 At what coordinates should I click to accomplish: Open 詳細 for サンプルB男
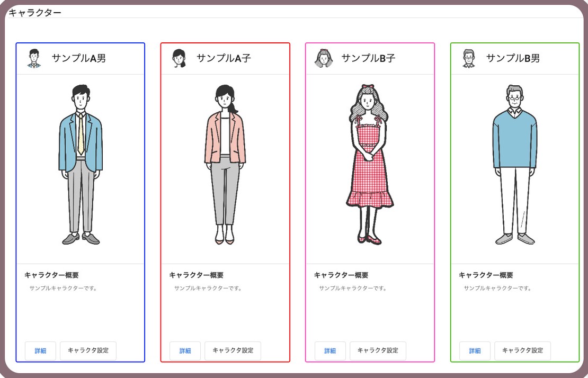475,351
